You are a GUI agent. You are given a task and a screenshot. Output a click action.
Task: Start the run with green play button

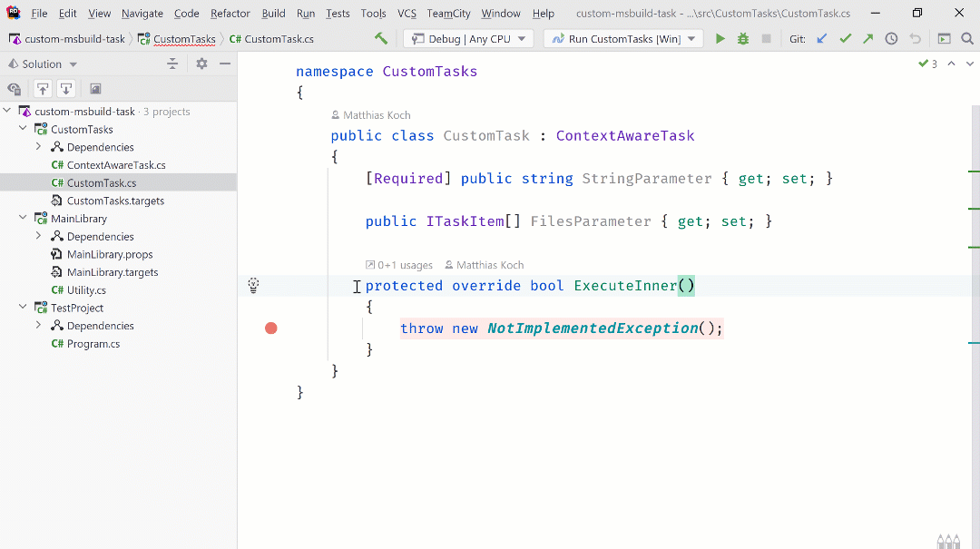pos(720,39)
